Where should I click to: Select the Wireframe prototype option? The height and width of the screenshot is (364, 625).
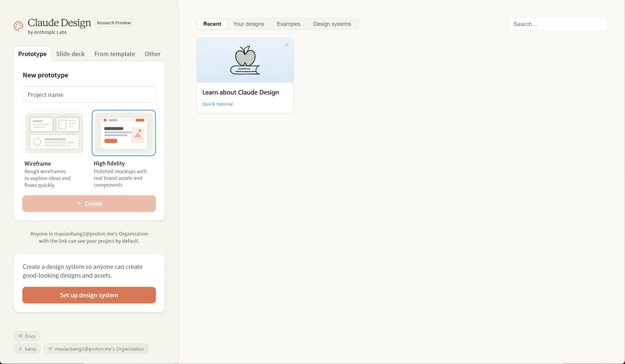[x=54, y=133]
